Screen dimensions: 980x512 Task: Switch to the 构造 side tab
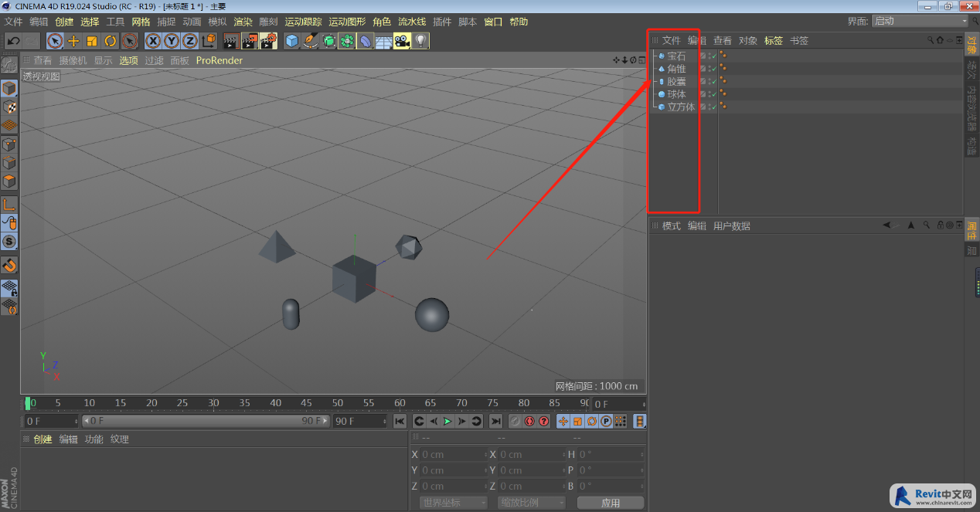click(971, 146)
